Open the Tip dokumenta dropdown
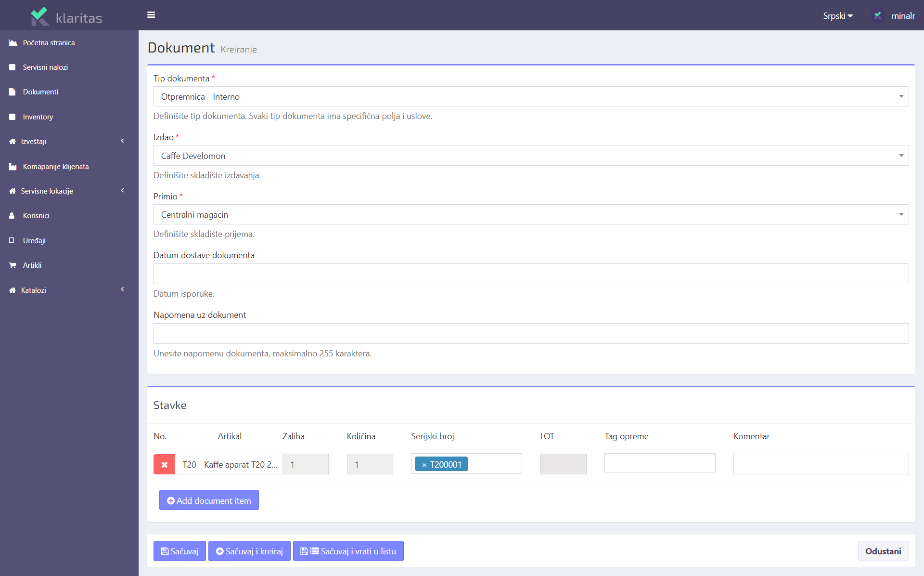Viewport: 924px width, 576px height. coord(531,96)
